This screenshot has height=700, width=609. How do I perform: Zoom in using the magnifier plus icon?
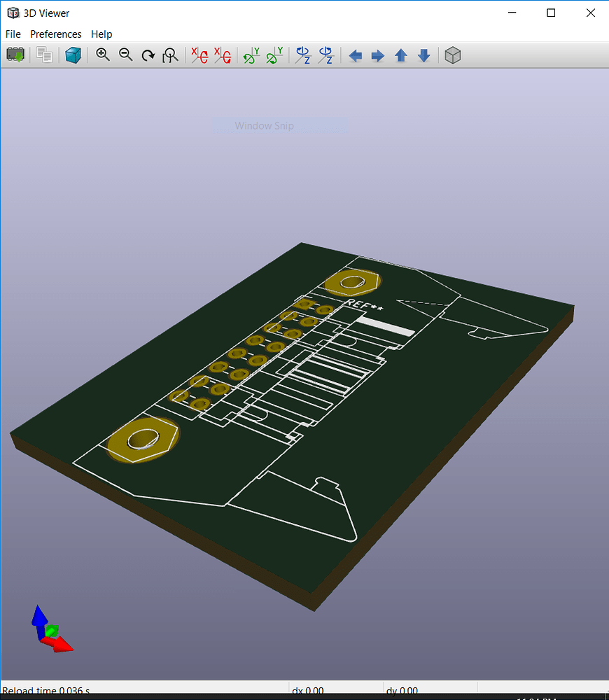[x=103, y=55]
